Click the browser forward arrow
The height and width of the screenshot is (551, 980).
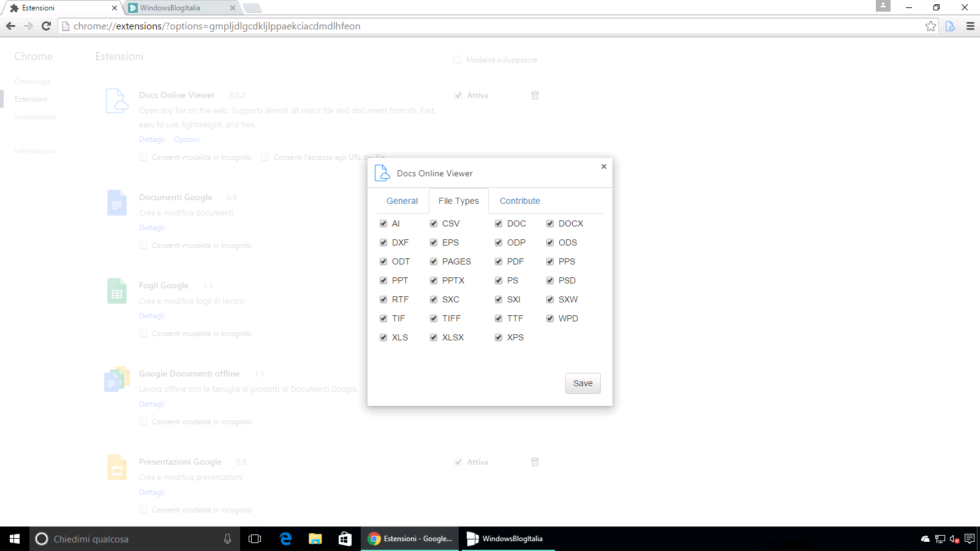point(28,26)
